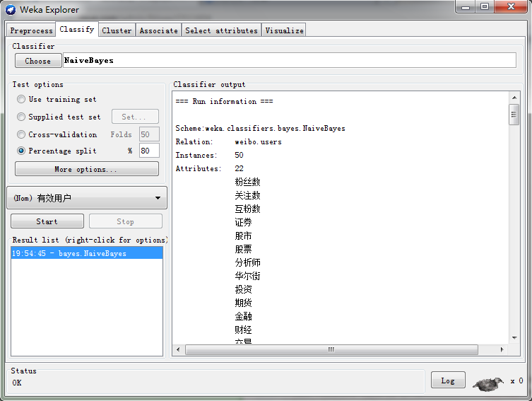Switch to the Classify tab

click(77, 29)
